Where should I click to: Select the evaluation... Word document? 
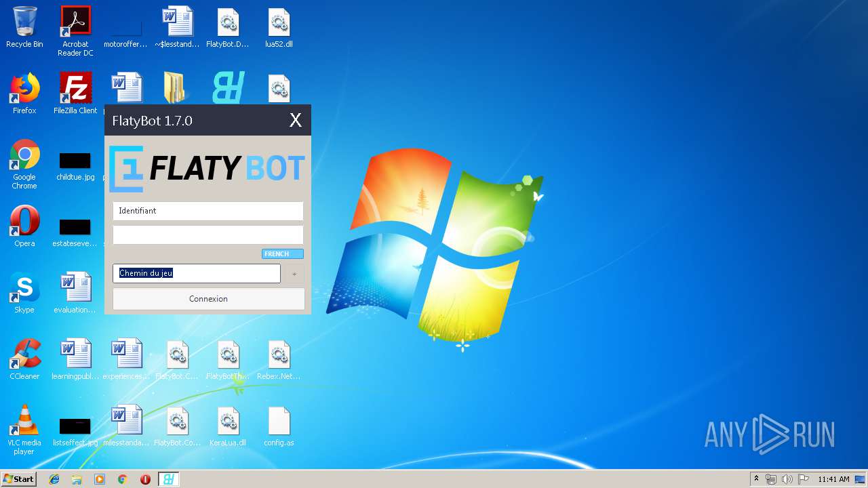[x=75, y=293]
